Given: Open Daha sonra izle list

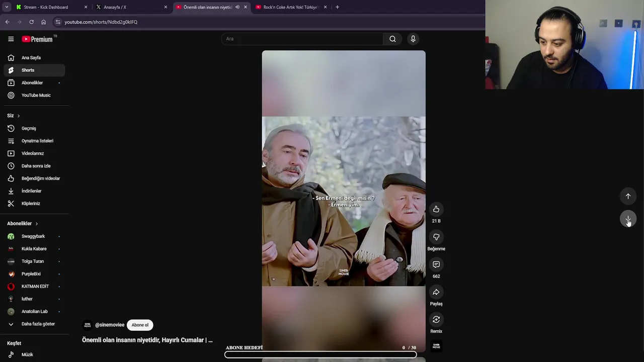Looking at the screenshot, I should pos(34,166).
